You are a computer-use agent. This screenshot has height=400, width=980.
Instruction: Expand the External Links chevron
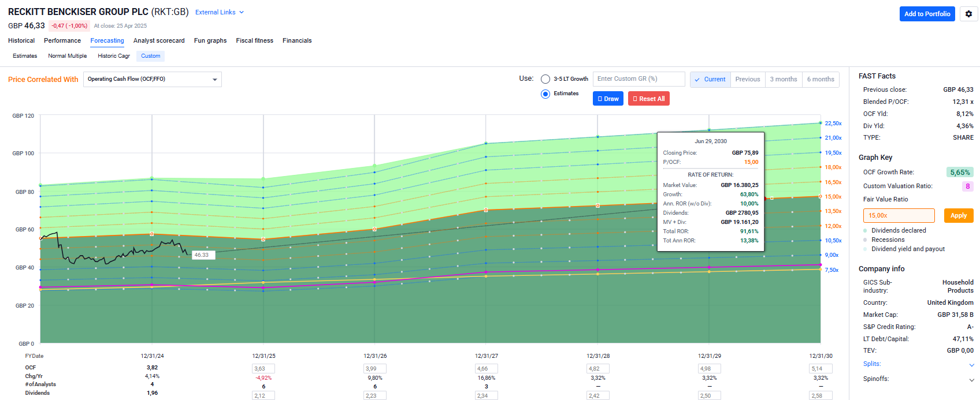click(x=242, y=12)
